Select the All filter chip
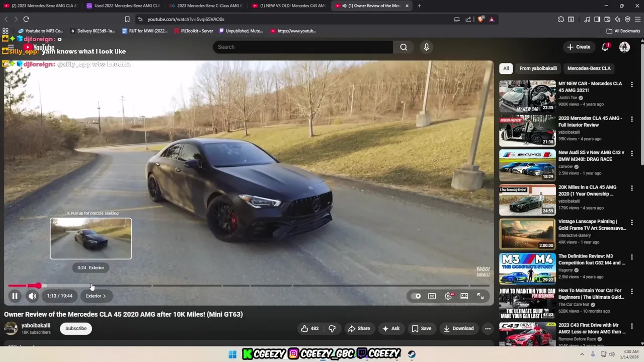Image resolution: width=644 pixels, height=362 pixels. click(x=506, y=68)
